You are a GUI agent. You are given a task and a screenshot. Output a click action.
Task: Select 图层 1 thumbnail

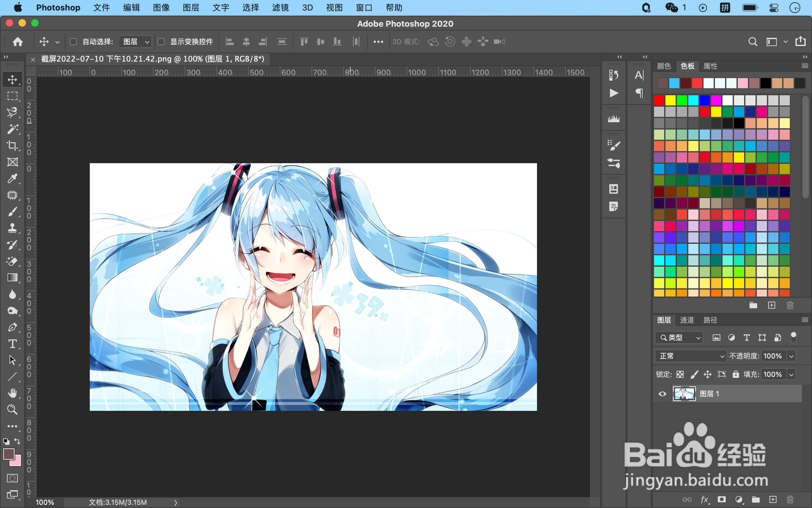pyautogui.click(x=684, y=394)
